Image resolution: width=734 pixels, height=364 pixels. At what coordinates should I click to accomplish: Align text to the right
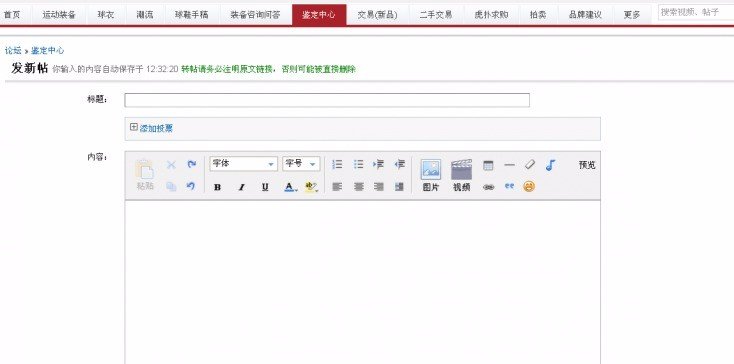click(379, 187)
